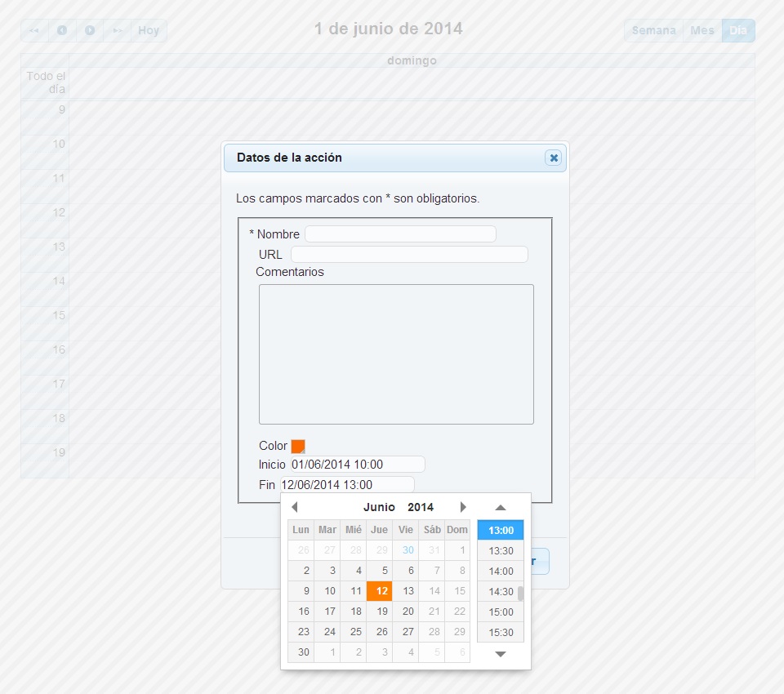The height and width of the screenshot is (694, 784).
Task: Switch to Semana view
Action: 653,30
